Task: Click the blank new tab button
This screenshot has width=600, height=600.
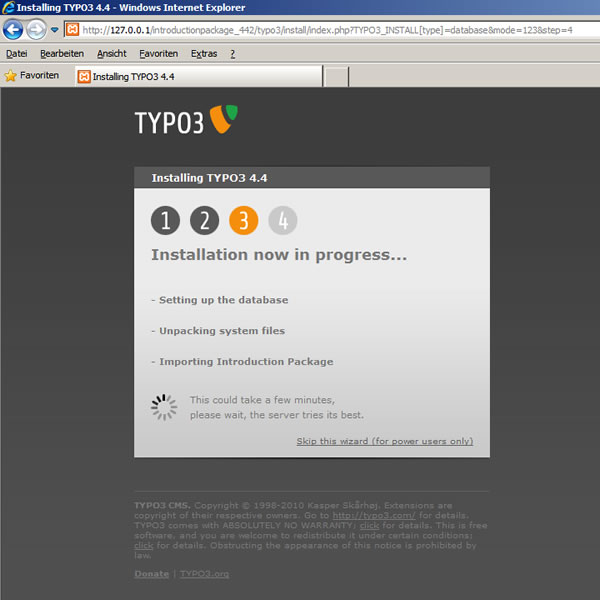Action: 336,76
